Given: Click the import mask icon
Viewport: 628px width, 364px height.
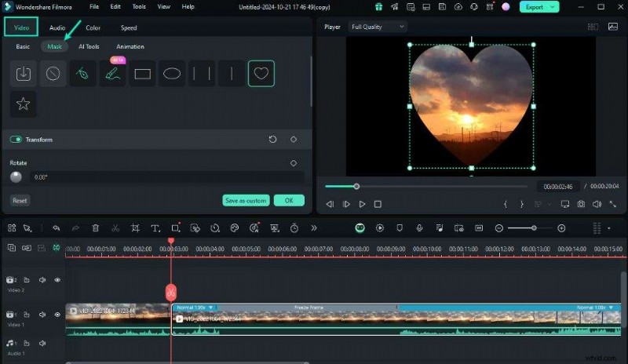Looking at the screenshot, I should point(24,74).
